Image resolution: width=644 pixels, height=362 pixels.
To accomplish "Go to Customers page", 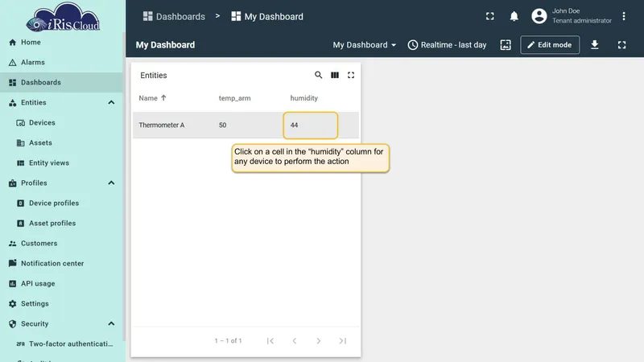I will [x=62, y=244].
